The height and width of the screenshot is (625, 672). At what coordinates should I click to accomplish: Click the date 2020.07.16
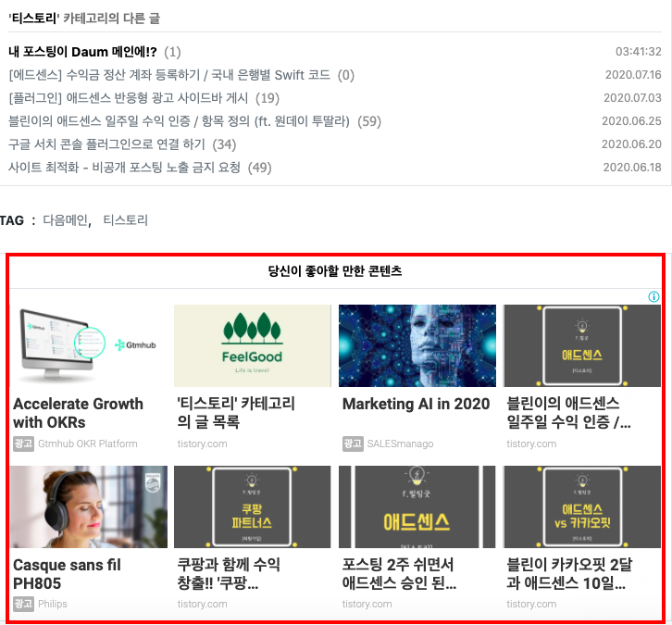633,75
